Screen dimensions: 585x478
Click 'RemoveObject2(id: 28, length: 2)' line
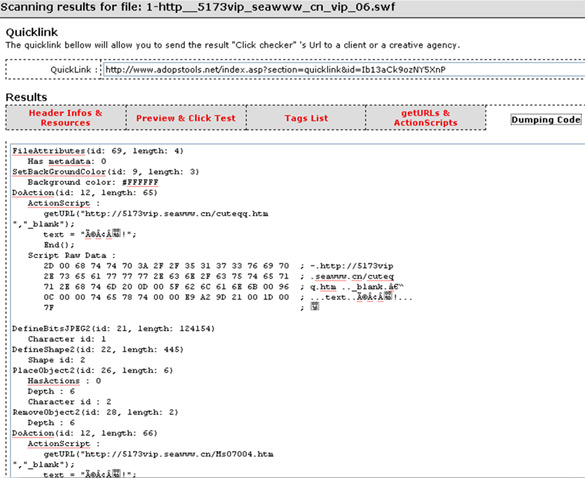pos(95,412)
